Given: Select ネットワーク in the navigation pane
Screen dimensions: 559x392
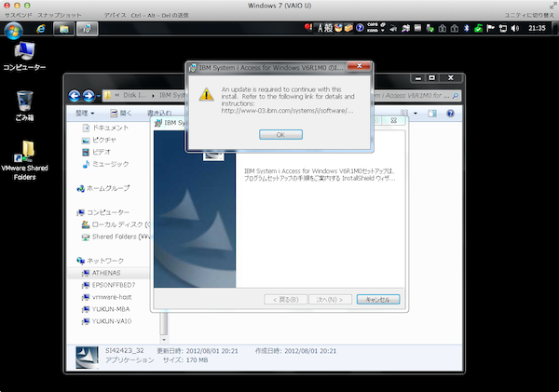Looking at the screenshot, I should [x=101, y=261].
